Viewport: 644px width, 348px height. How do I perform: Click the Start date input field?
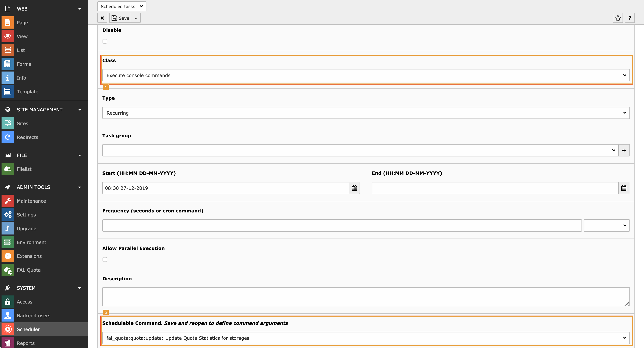click(x=226, y=188)
